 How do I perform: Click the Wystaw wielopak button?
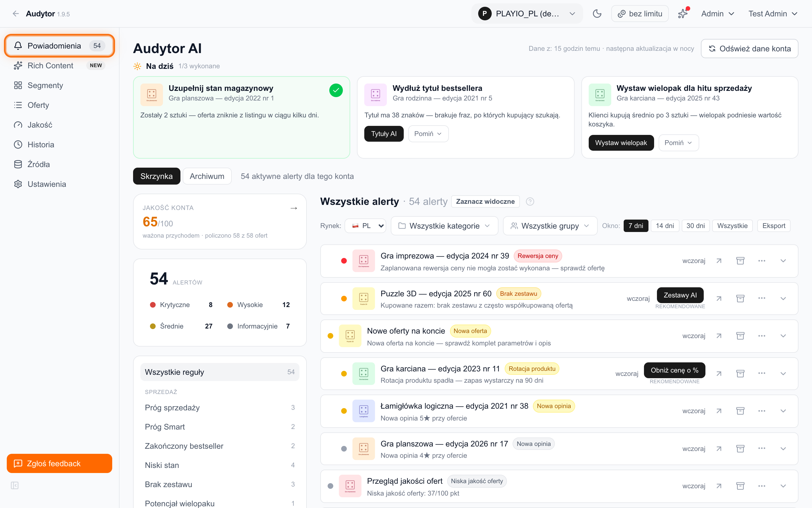click(621, 143)
